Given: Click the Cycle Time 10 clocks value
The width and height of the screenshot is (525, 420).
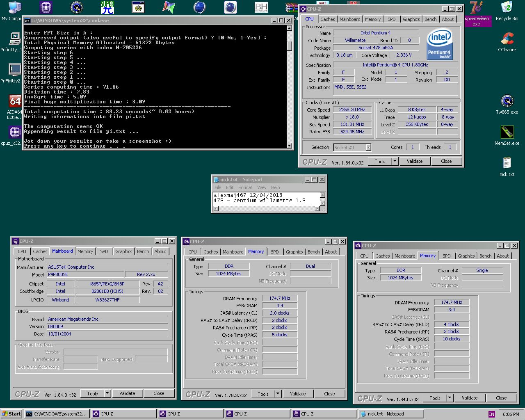Looking at the screenshot, I should tap(452, 339).
